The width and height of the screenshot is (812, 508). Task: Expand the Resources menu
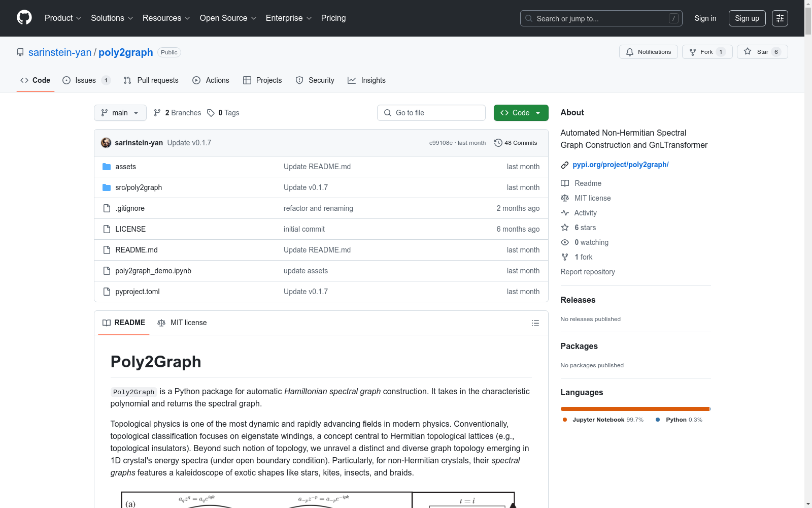pos(166,18)
